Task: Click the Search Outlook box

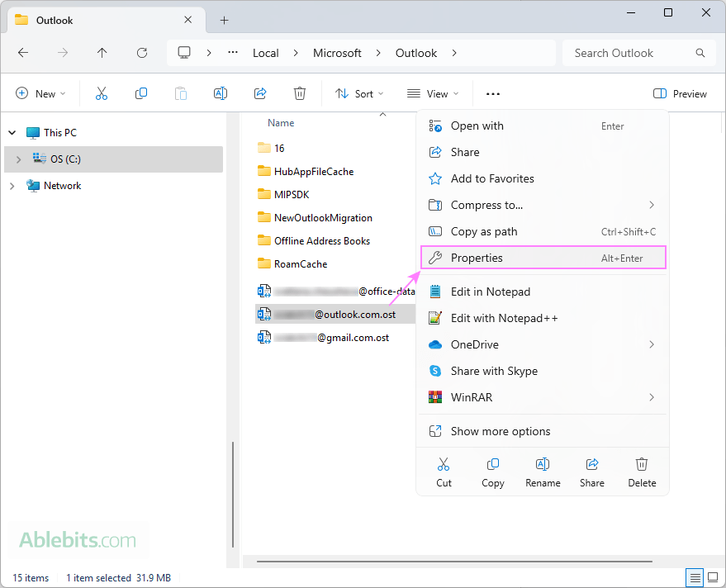Action: point(639,53)
